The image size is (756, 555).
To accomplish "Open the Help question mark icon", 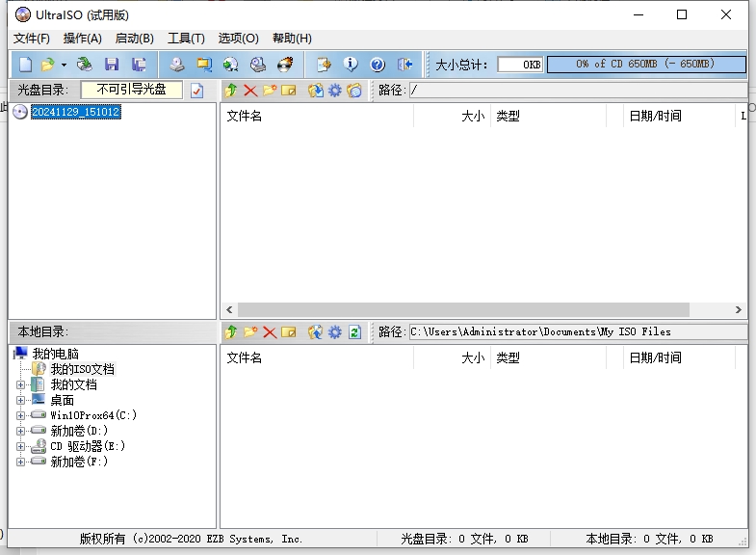I will pyautogui.click(x=378, y=65).
